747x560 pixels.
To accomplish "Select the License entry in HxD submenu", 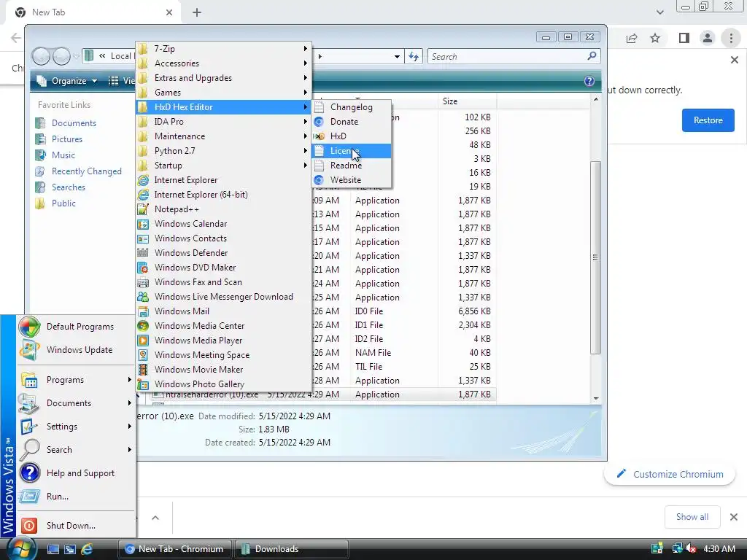I will tap(352, 150).
